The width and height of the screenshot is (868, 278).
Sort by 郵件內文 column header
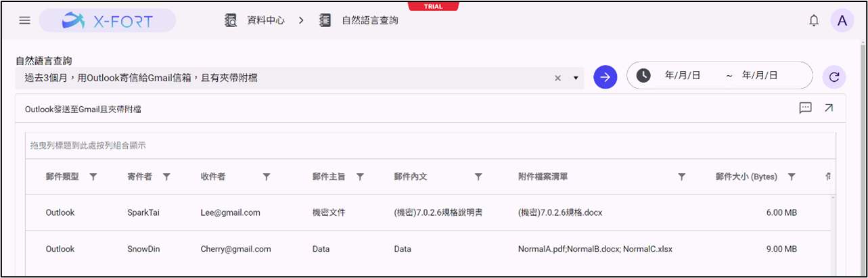point(411,177)
